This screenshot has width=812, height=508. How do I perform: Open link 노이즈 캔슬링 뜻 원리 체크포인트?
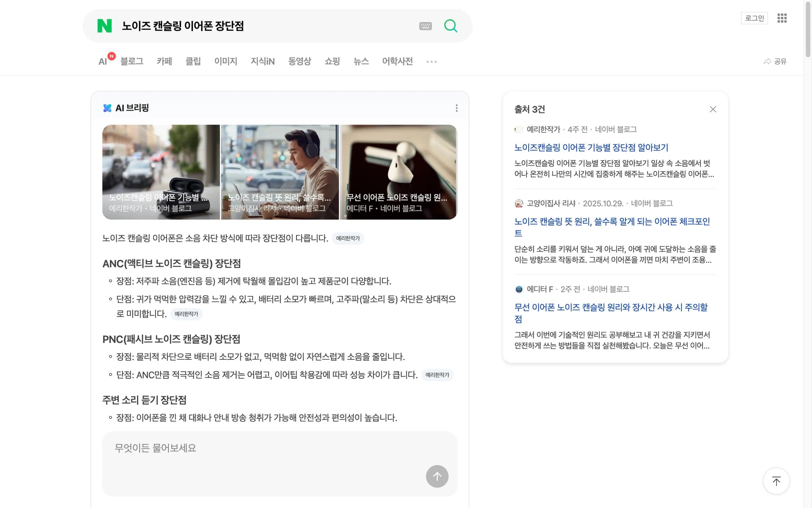pos(612,227)
